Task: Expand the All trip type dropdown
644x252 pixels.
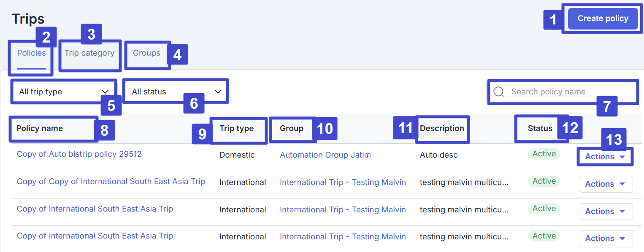Action: pyautogui.click(x=63, y=92)
